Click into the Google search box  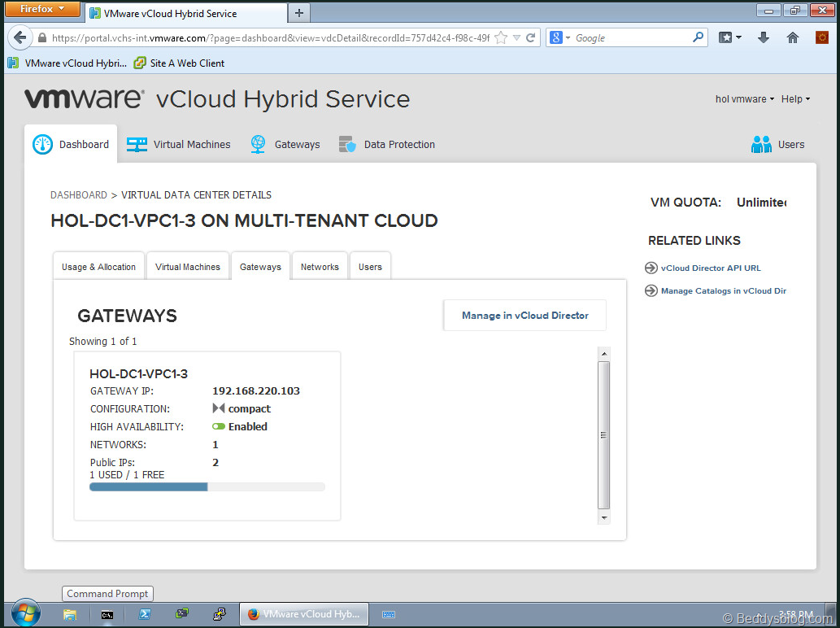(x=632, y=38)
